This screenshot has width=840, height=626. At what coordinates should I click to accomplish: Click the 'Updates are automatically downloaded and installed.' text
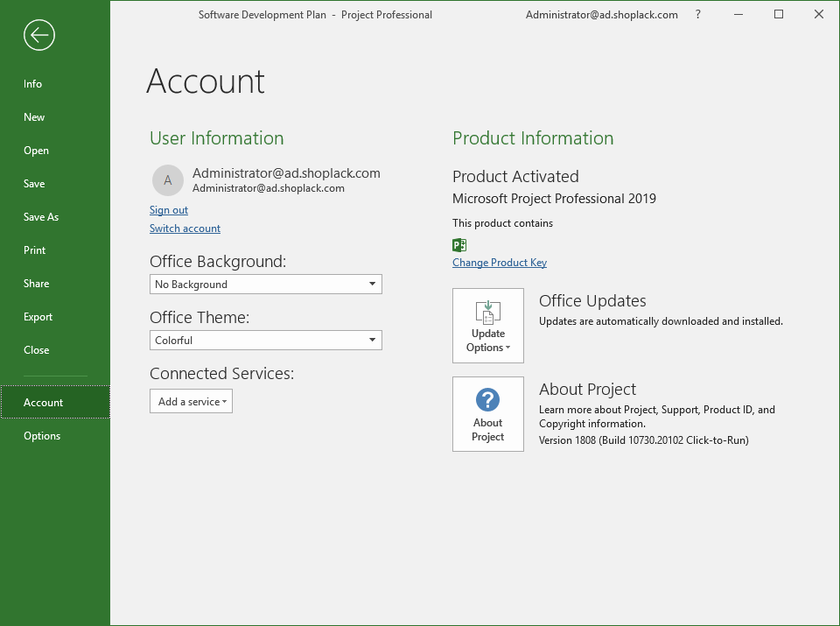(661, 321)
